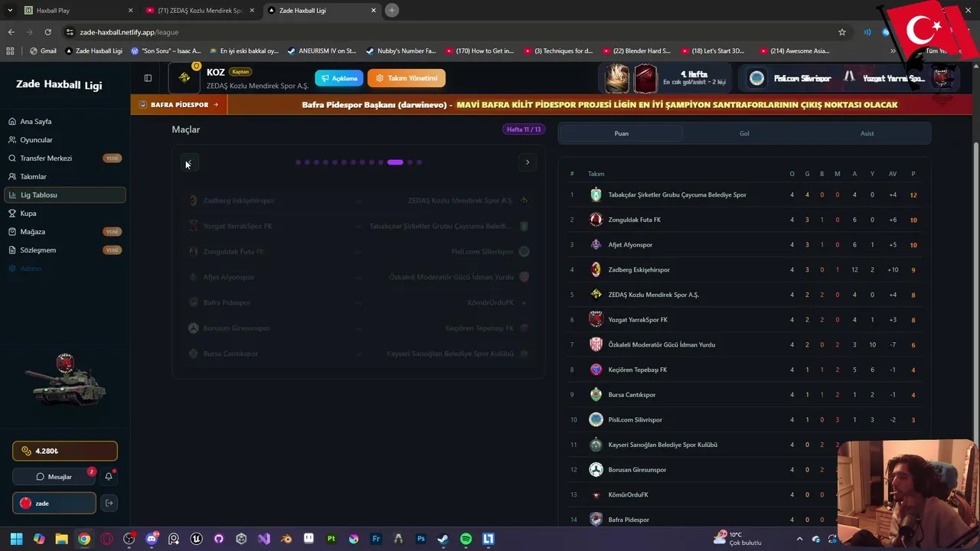
Task: Collapse the sidebar with the panel toggle icon
Action: coord(148,78)
